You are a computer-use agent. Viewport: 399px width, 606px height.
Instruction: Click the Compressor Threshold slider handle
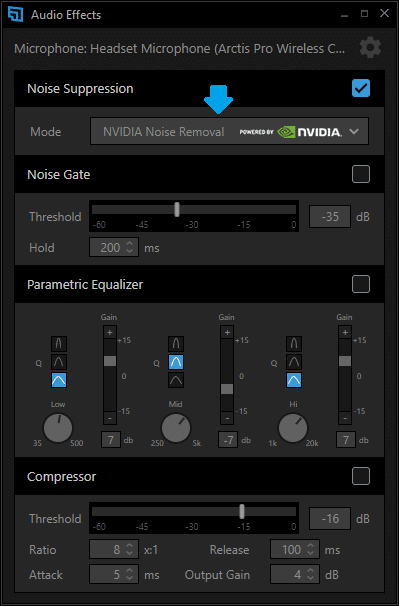[242, 511]
